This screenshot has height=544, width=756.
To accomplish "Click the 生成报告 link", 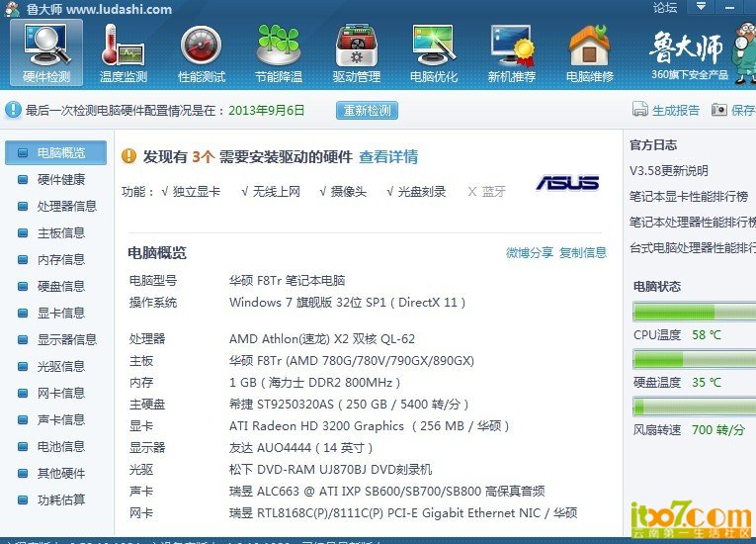I will (x=676, y=110).
